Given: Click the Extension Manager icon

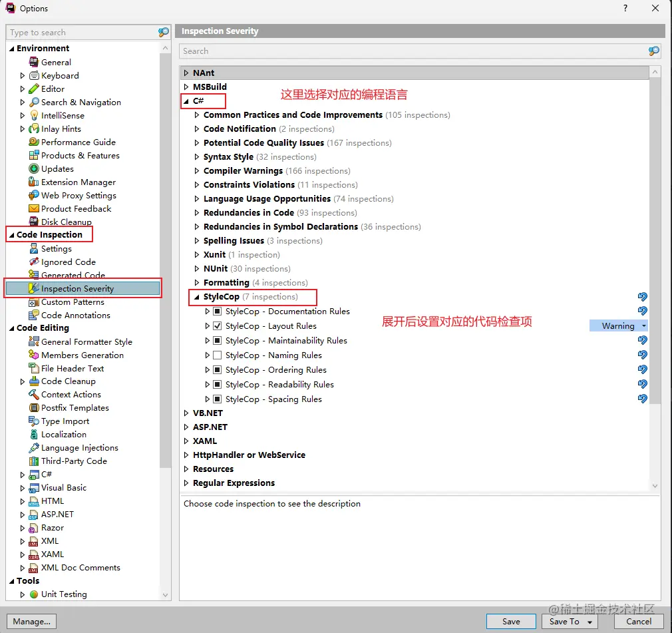Looking at the screenshot, I should click(34, 182).
